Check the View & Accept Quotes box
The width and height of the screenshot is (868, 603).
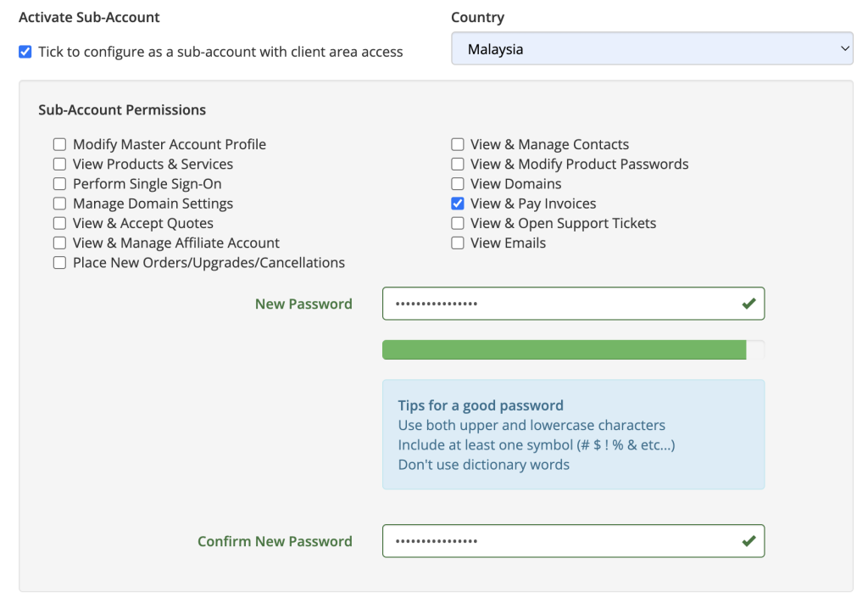click(x=60, y=223)
